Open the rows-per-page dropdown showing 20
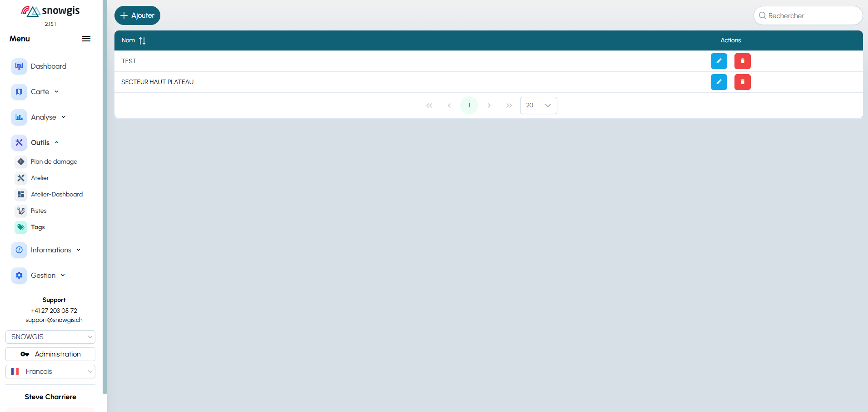868x412 pixels. (538, 106)
